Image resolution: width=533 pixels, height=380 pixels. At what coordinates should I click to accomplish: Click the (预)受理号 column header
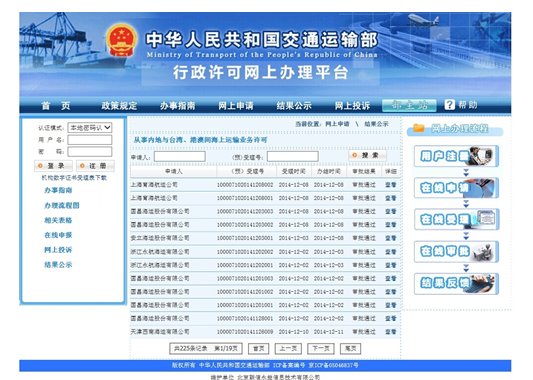(247, 171)
